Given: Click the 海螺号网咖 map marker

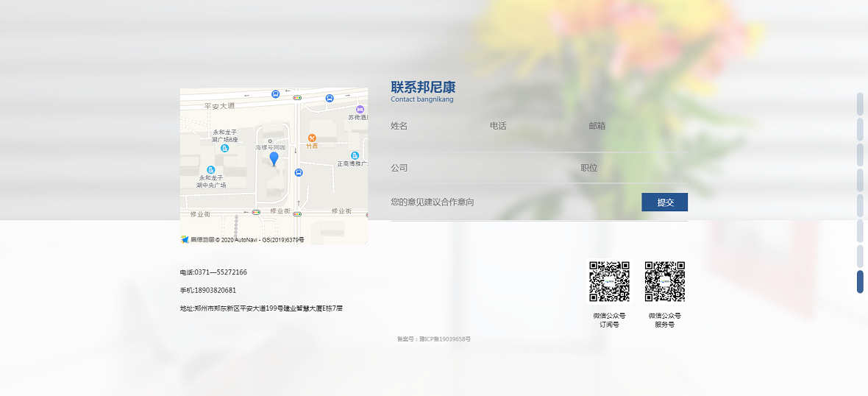Looking at the screenshot, I should point(269,141).
